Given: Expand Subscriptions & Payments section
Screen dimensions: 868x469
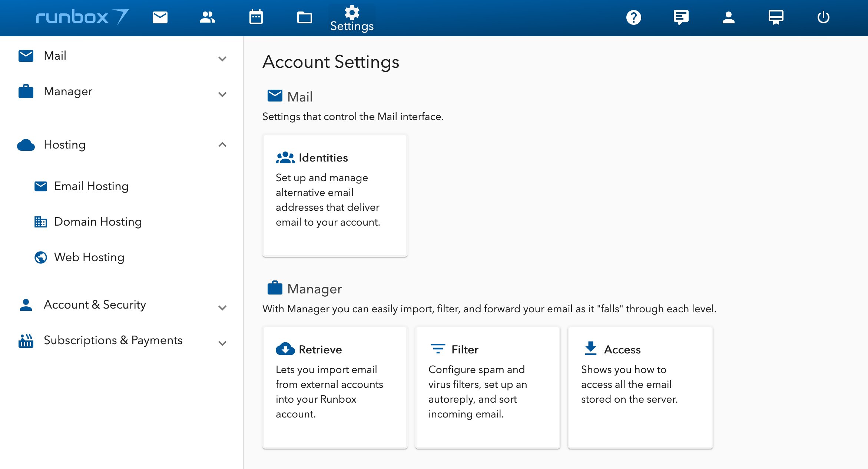Looking at the screenshot, I should [222, 343].
